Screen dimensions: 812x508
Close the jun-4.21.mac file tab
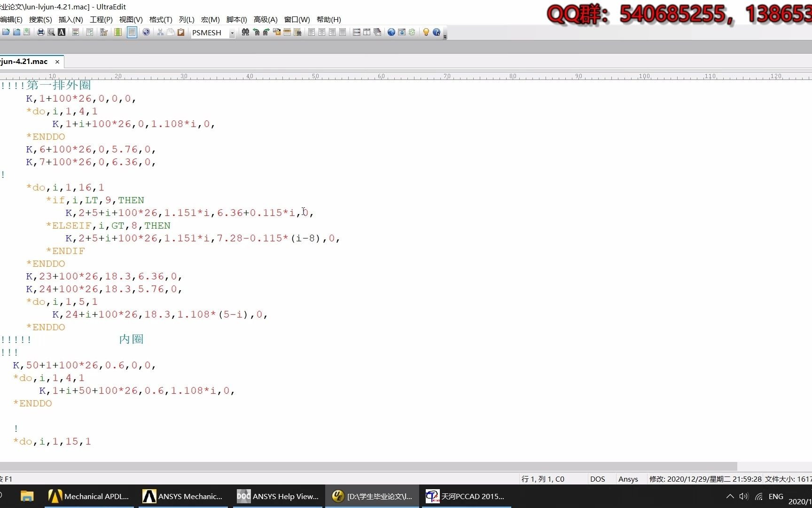(x=57, y=62)
